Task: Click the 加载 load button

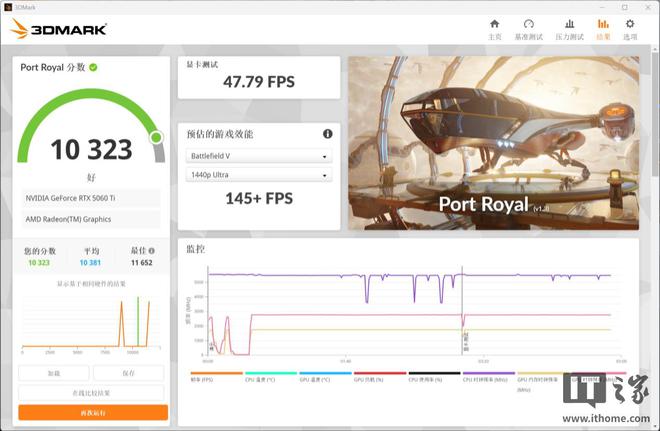Action: 54,373
